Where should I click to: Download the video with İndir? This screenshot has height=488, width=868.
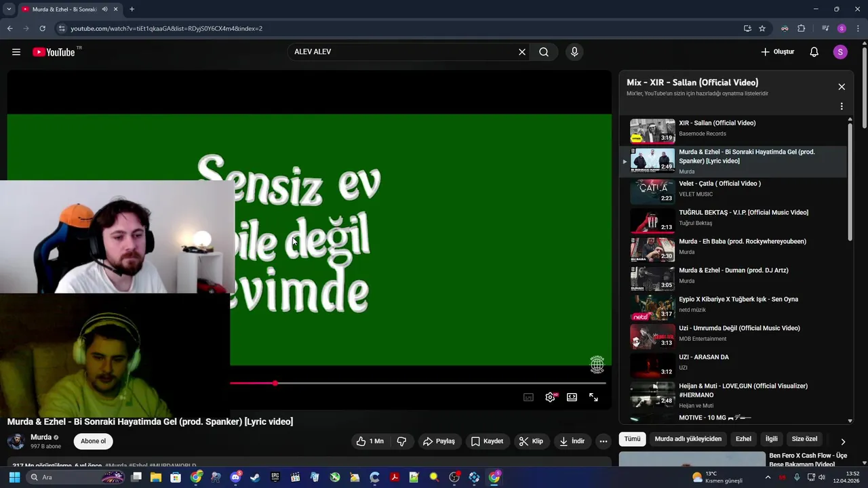pyautogui.click(x=572, y=441)
